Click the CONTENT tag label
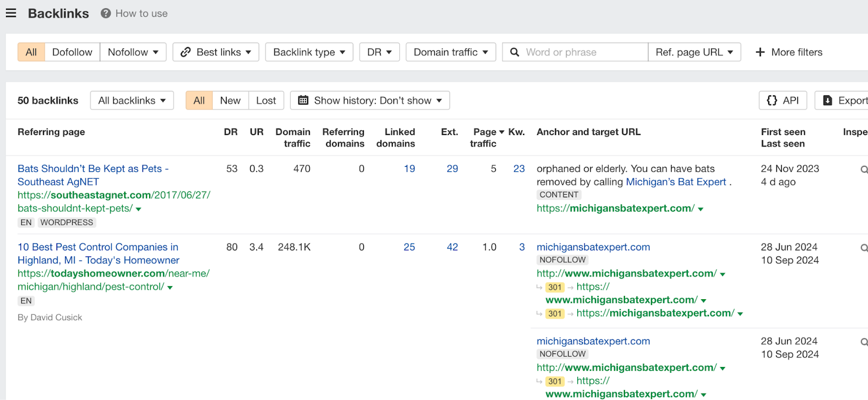 pos(559,195)
